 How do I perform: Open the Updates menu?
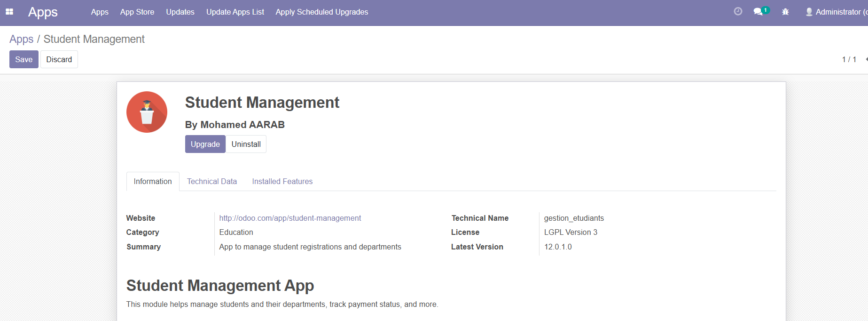pos(180,12)
